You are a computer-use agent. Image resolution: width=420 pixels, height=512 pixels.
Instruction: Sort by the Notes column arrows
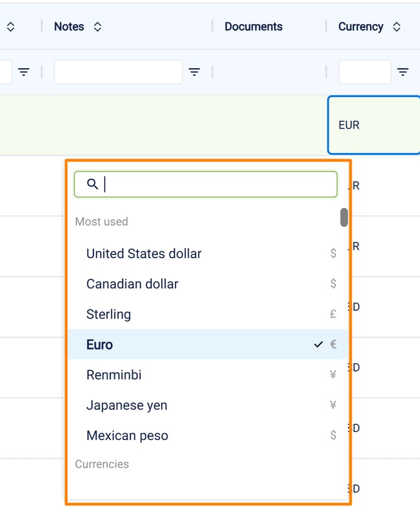point(97,27)
